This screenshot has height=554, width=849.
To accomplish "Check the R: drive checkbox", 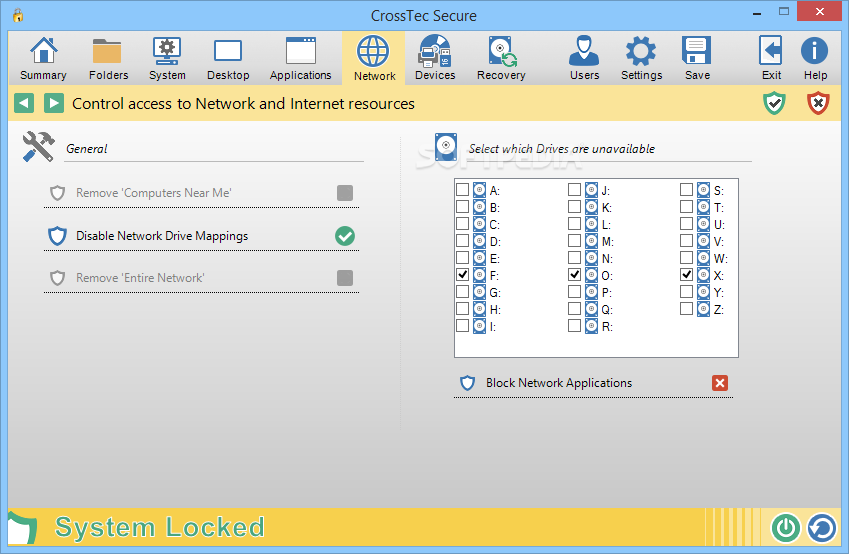I will point(574,325).
